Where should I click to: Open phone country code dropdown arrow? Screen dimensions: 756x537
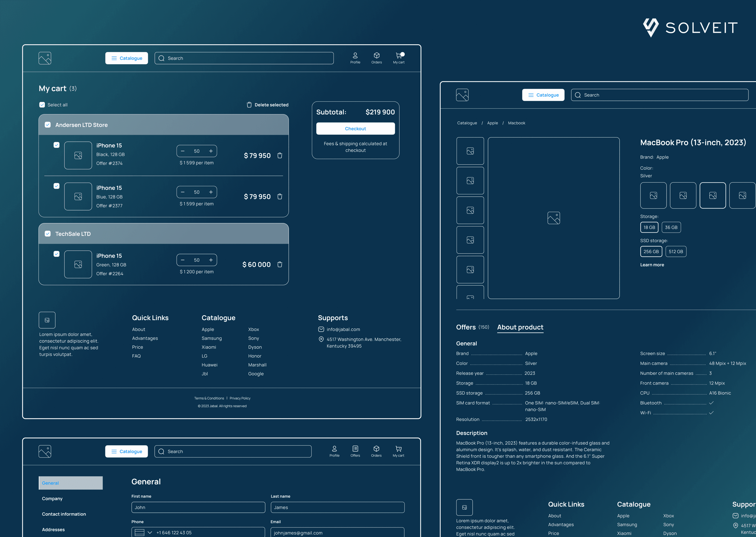[150, 532]
